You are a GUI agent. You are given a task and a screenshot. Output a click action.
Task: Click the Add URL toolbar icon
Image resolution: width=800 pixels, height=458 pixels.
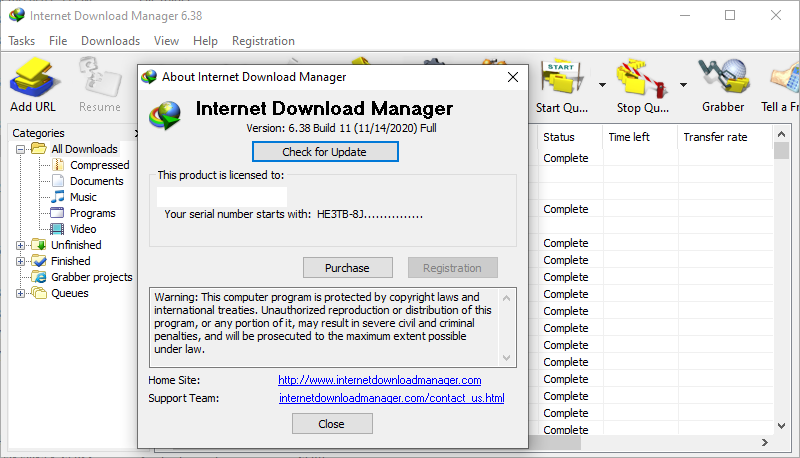[33, 77]
